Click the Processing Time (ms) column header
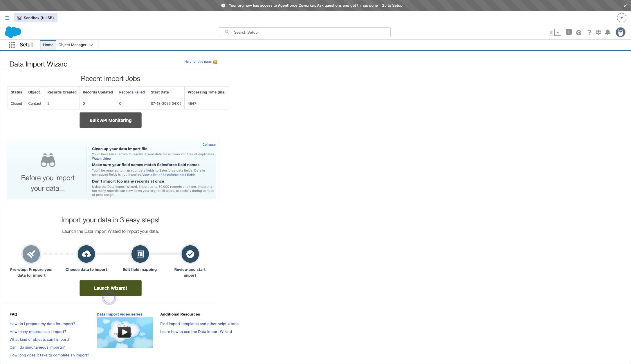This screenshot has height=364, width=631. click(x=207, y=92)
